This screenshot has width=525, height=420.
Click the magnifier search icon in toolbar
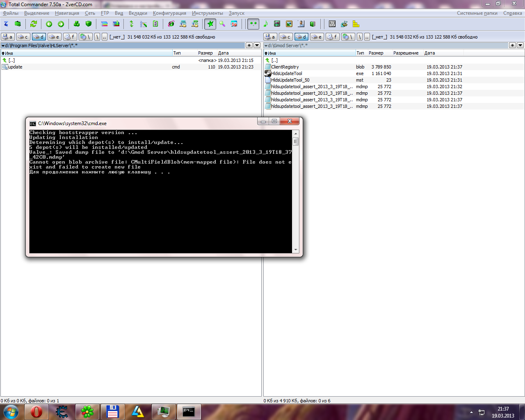[x=222, y=24]
